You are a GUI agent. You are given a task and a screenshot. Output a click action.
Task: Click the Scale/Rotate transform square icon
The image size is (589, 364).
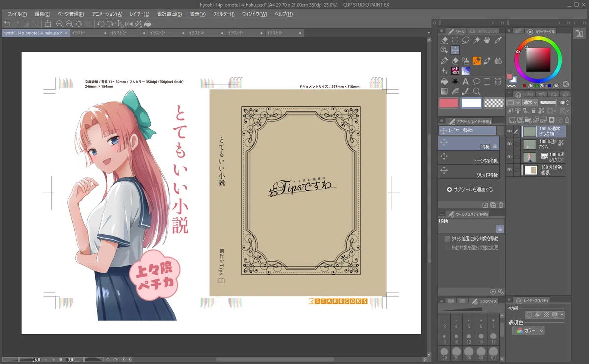point(48,24)
